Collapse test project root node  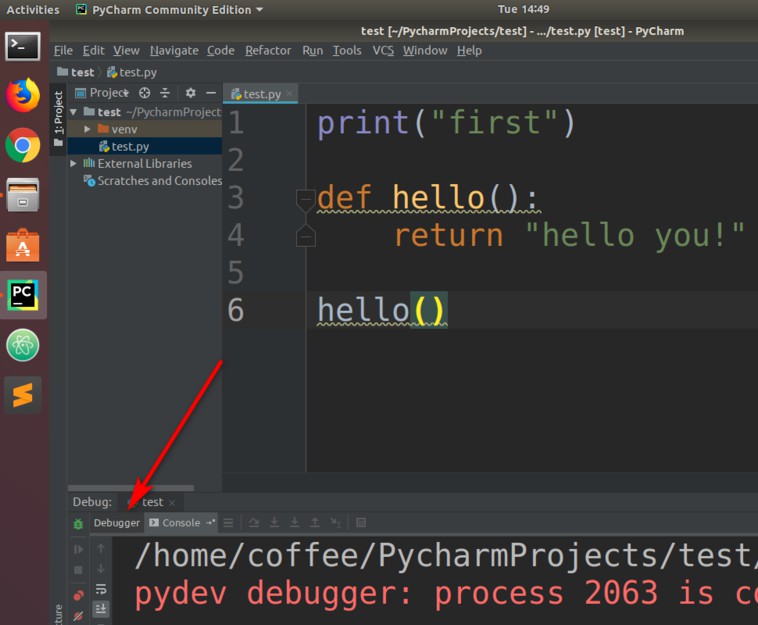tap(73, 112)
